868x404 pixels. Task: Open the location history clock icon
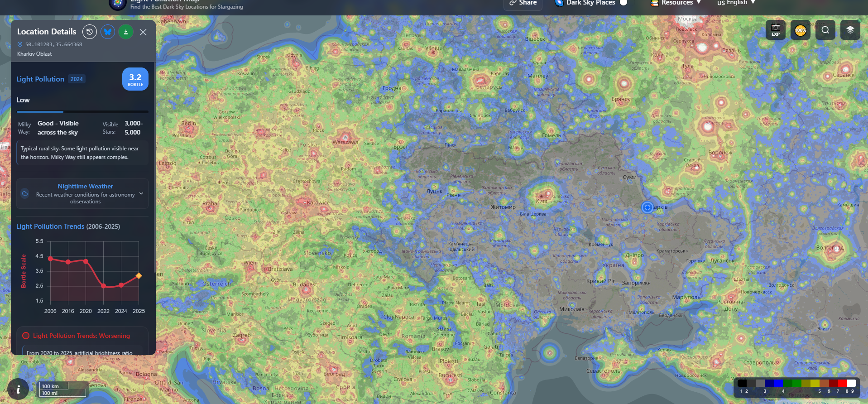90,32
